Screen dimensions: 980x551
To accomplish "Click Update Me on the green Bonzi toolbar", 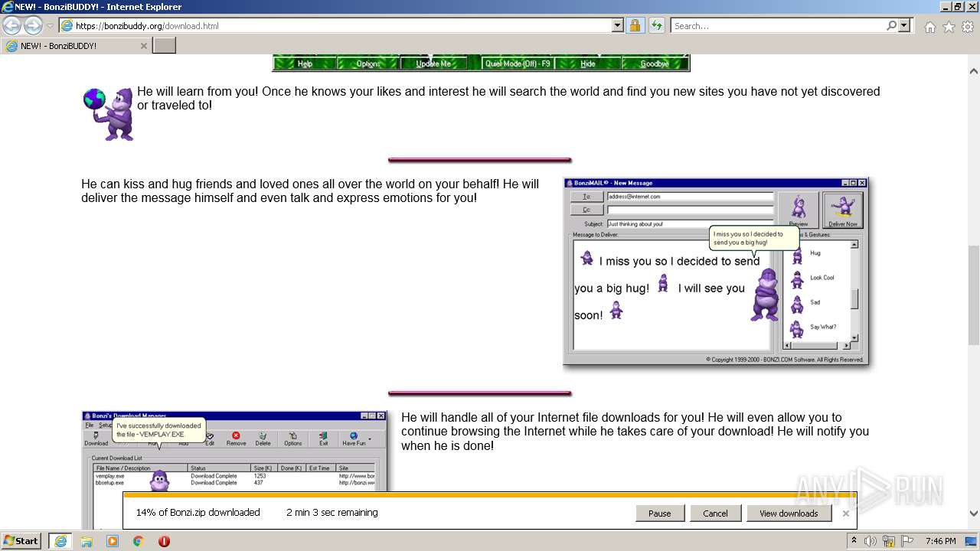I will pos(433,64).
